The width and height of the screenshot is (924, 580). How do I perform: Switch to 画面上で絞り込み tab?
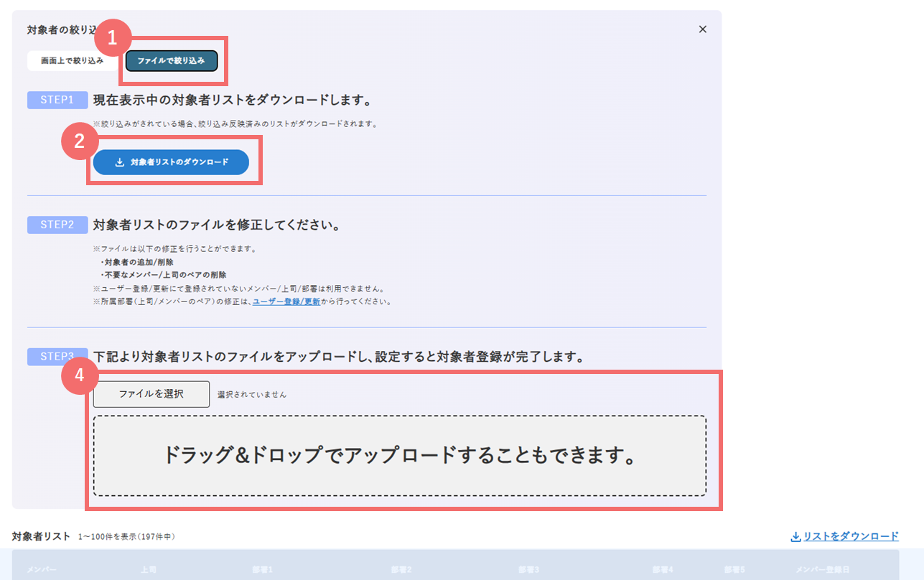click(72, 61)
